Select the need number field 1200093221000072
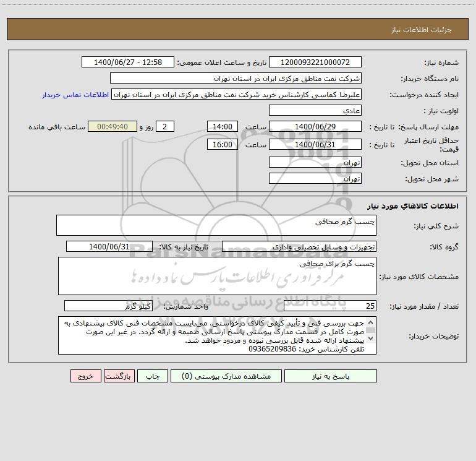This screenshot has height=461, width=476. coord(315,62)
